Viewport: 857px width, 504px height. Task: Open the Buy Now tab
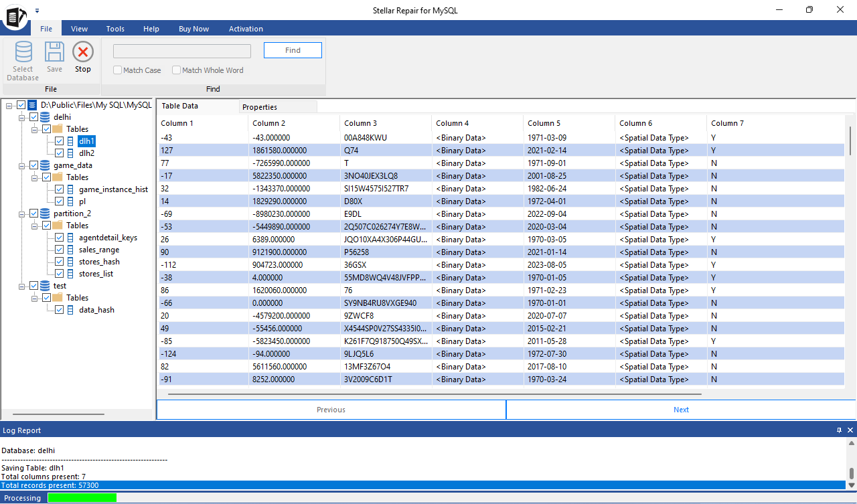[193, 29]
